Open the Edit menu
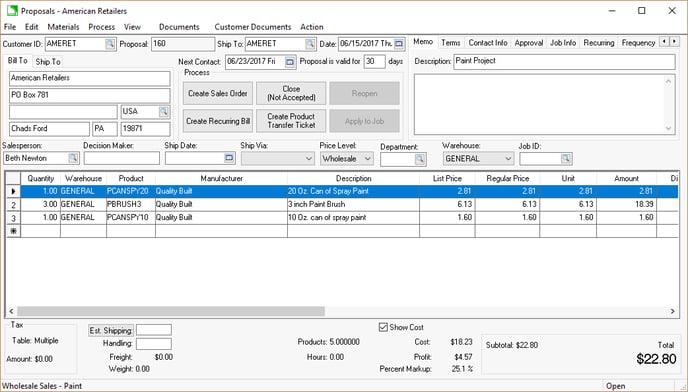 tap(31, 27)
